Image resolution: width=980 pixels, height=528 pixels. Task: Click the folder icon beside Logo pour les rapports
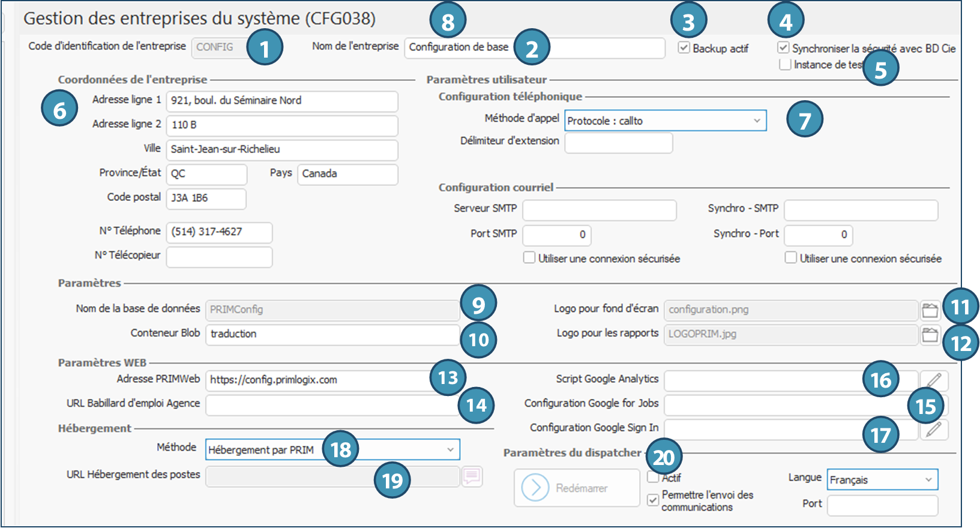point(930,335)
